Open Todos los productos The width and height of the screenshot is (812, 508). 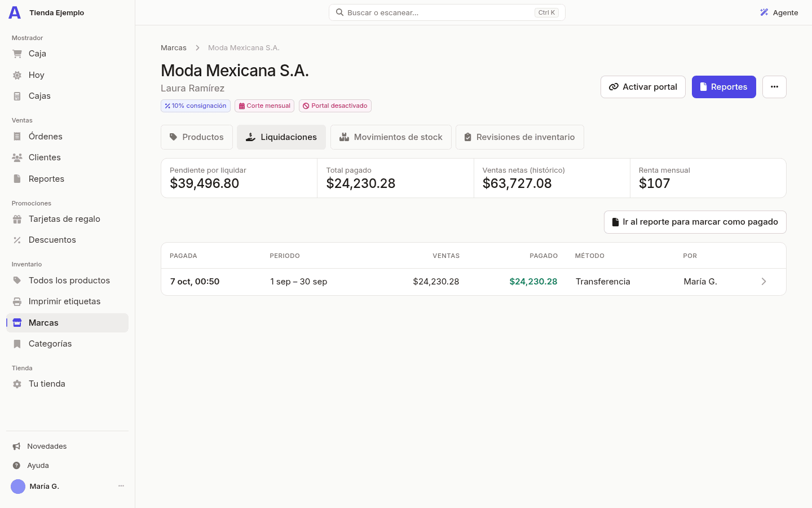67,281
